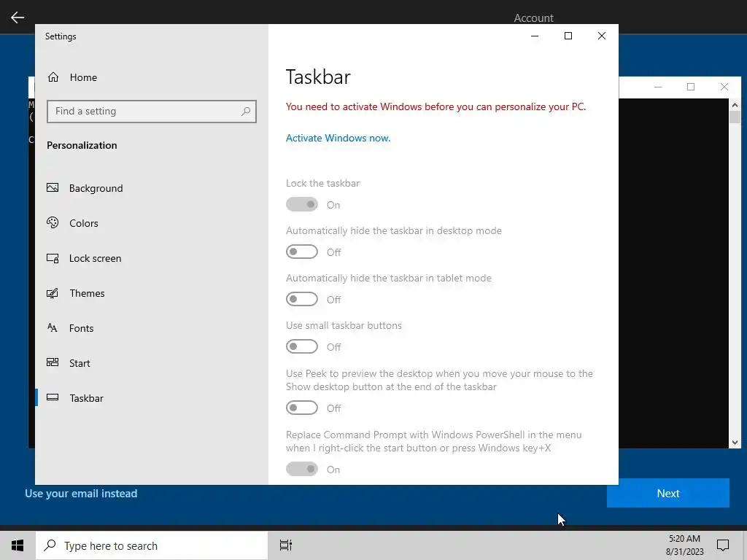747x560 pixels.
Task: Select the Taskbar icon in sidebar
Action: (53, 397)
